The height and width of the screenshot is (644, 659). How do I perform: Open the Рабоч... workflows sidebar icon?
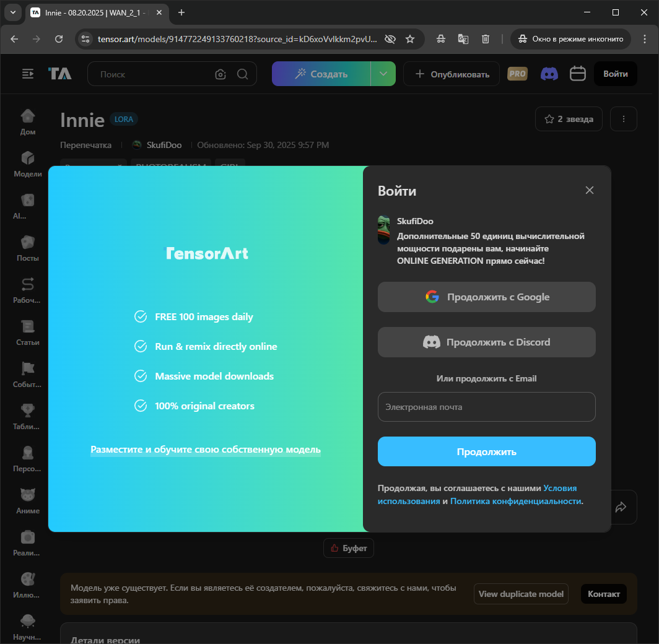tap(28, 290)
